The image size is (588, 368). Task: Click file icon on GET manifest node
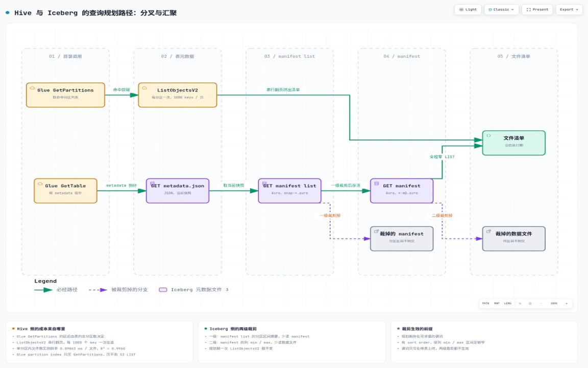tap(377, 183)
